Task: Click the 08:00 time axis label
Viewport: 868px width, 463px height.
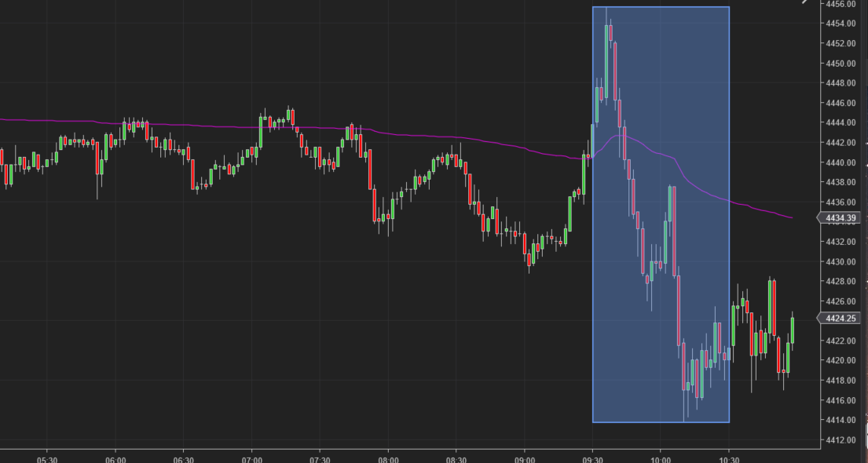Action: [388, 460]
